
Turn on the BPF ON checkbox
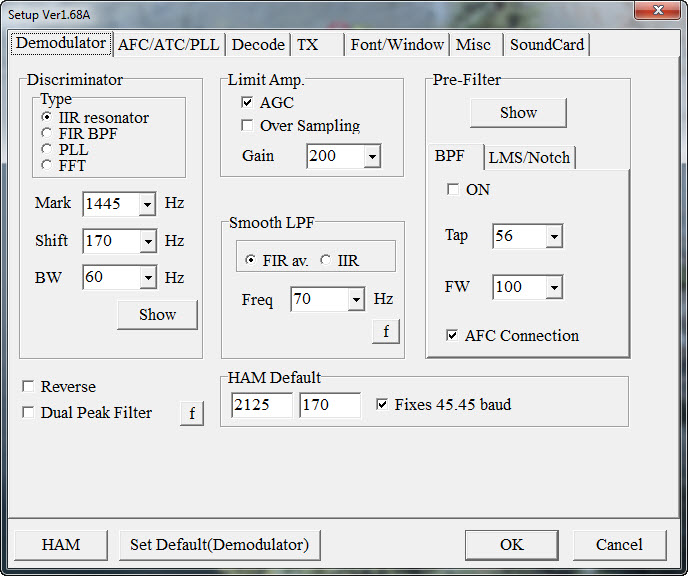453,189
